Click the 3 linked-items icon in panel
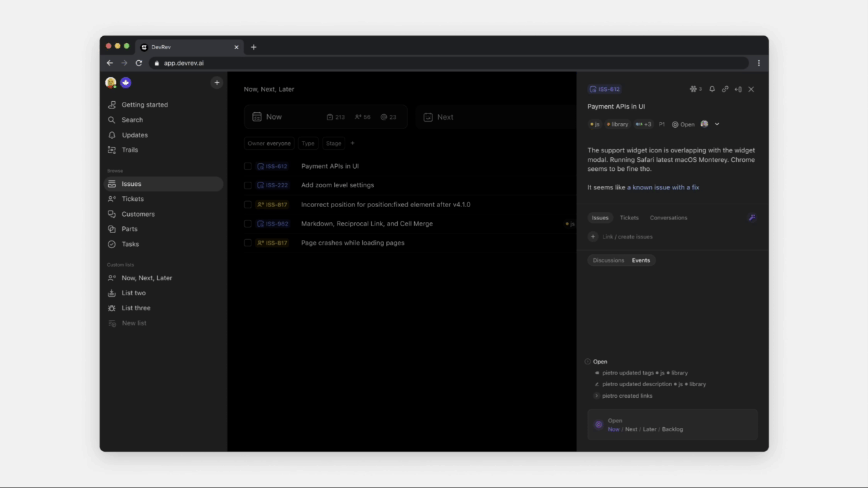The height and width of the screenshot is (488, 868). pos(696,89)
